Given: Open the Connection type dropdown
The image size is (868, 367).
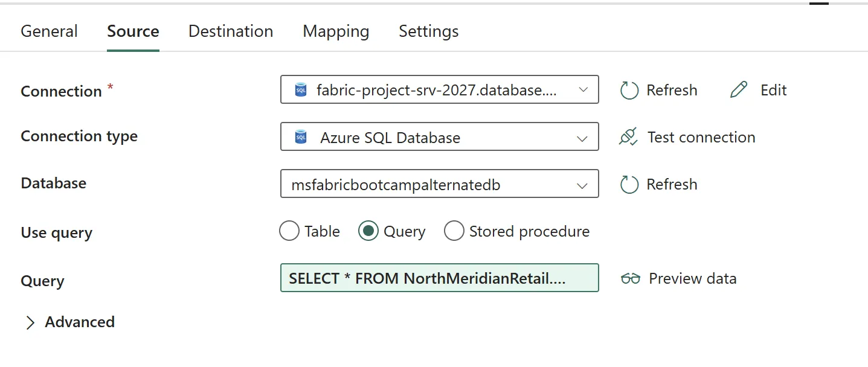Looking at the screenshot, I should (x=440, y=136).
